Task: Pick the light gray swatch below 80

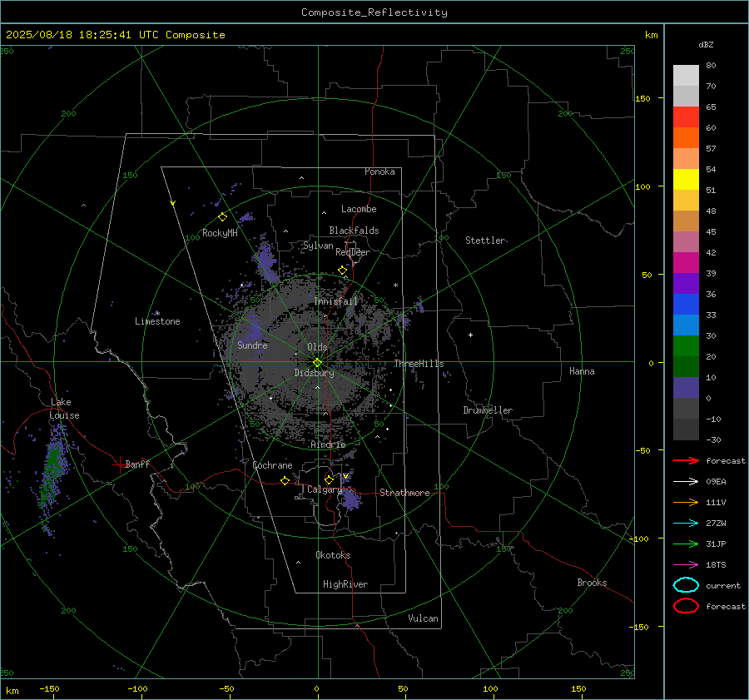Action: point(686,76)
